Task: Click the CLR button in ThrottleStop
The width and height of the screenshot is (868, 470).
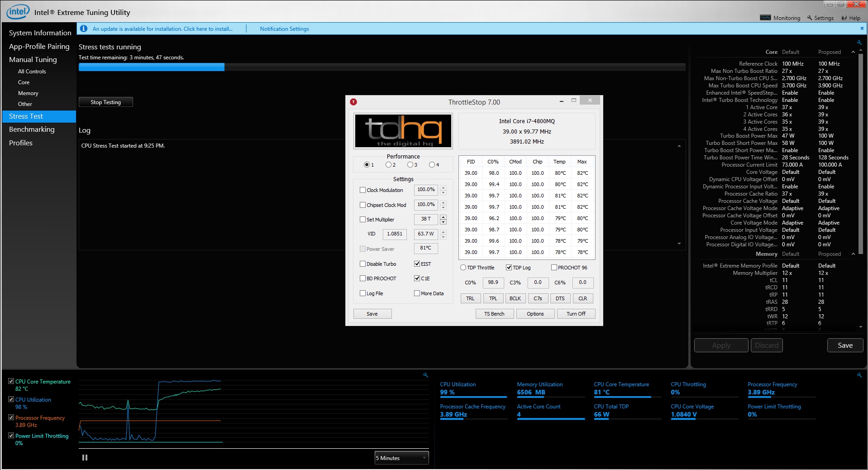Action: pos(583,298)
